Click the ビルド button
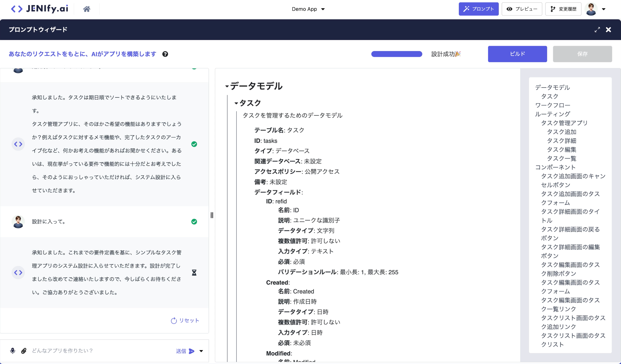This screenshot has height=364, width=621. [517, 54]
